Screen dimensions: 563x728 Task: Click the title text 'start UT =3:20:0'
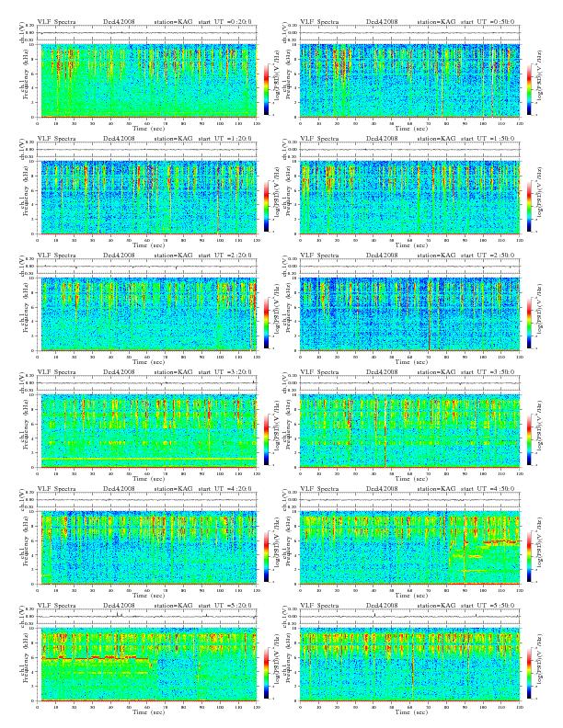click(x=224, y=372)
